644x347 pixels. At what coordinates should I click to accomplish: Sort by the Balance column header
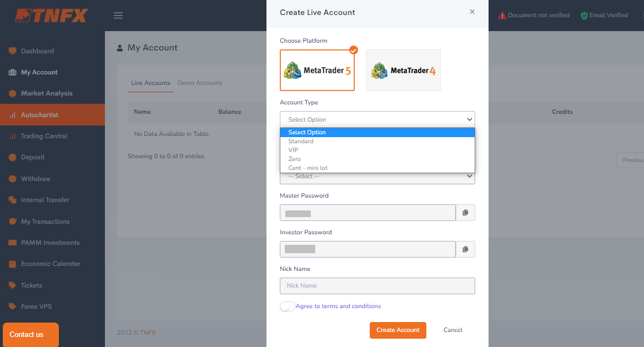click(x=230, y=112)
